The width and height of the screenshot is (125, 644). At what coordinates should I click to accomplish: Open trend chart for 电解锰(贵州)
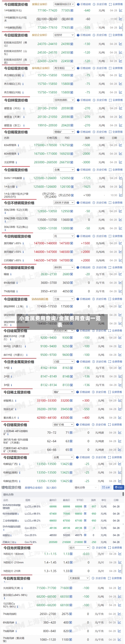pyautogui.click(x=120, y=481)
